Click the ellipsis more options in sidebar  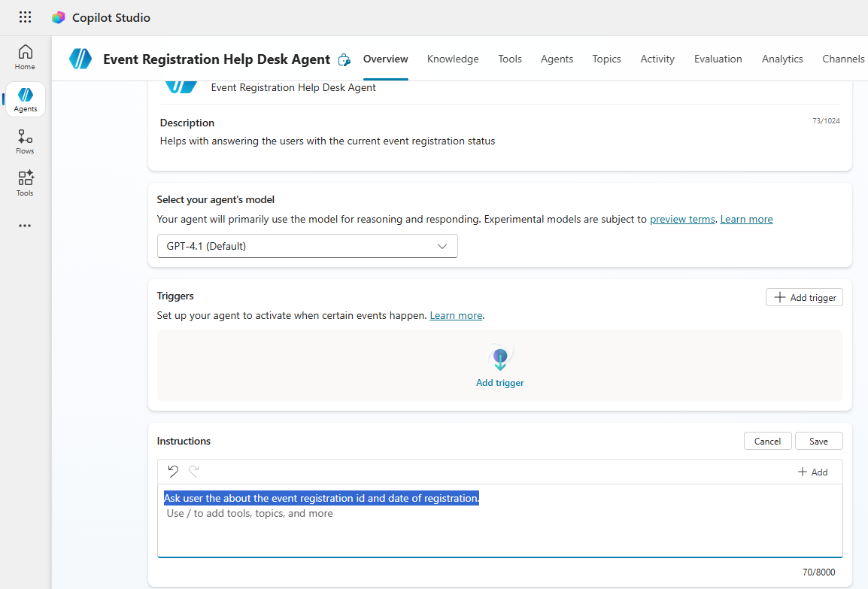click(25, 226)
